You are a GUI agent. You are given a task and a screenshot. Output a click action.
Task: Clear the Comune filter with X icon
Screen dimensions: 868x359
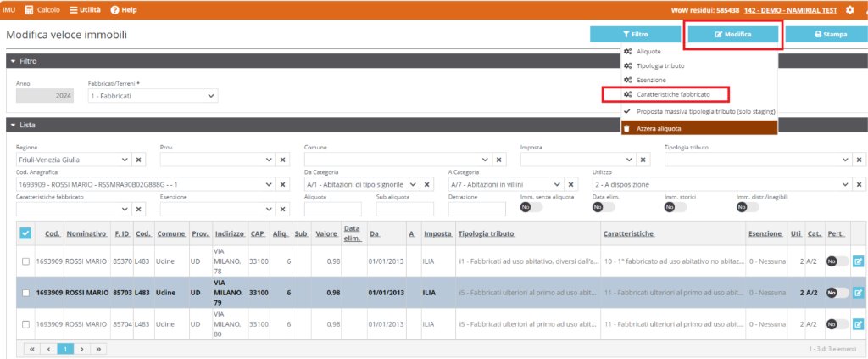(x=498, y=160)
